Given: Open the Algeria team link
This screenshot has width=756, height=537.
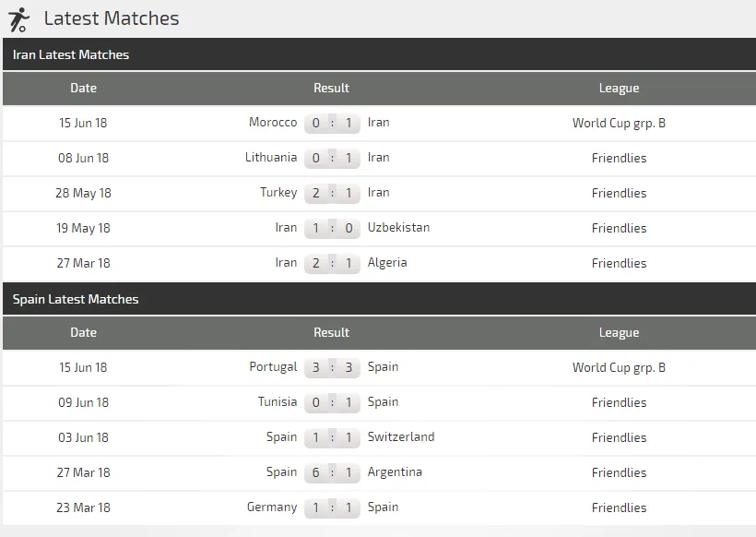Looking at the screenshot, I should tap(387, 263).
